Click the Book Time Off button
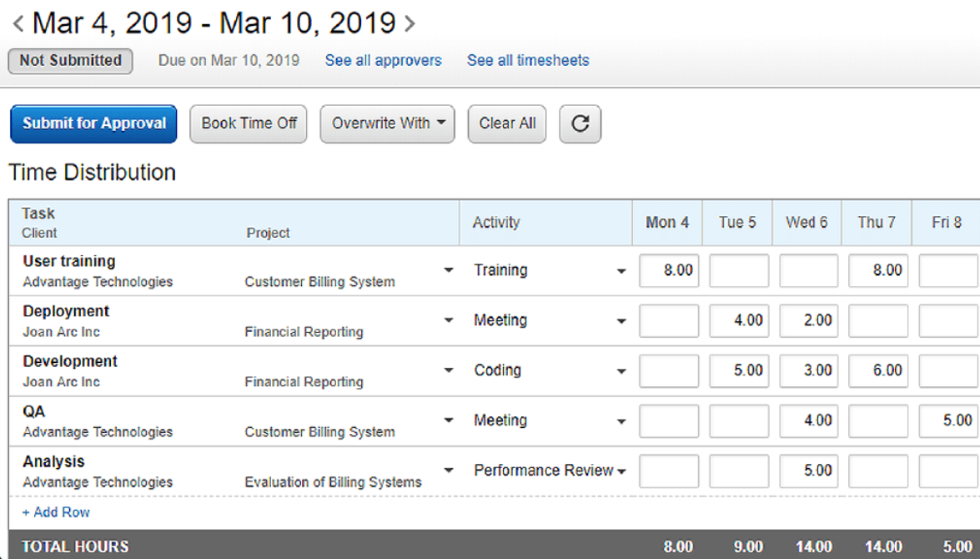980x559 pixels. pyautogui.click(x=249, y=123)
